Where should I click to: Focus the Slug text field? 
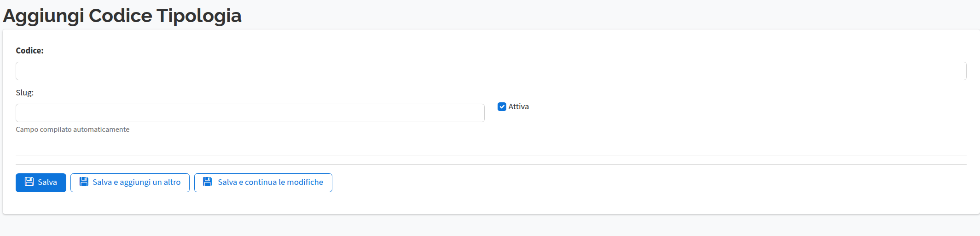pos(250,113)
